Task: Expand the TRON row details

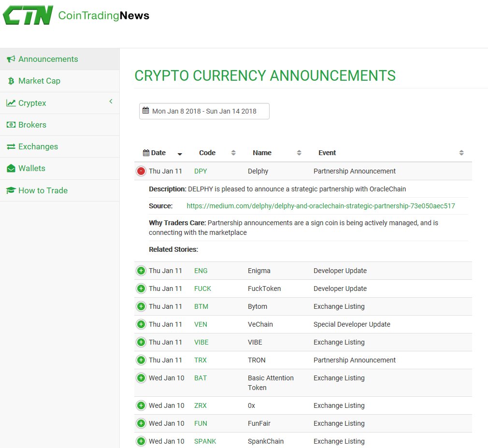Action: (141, 360)
